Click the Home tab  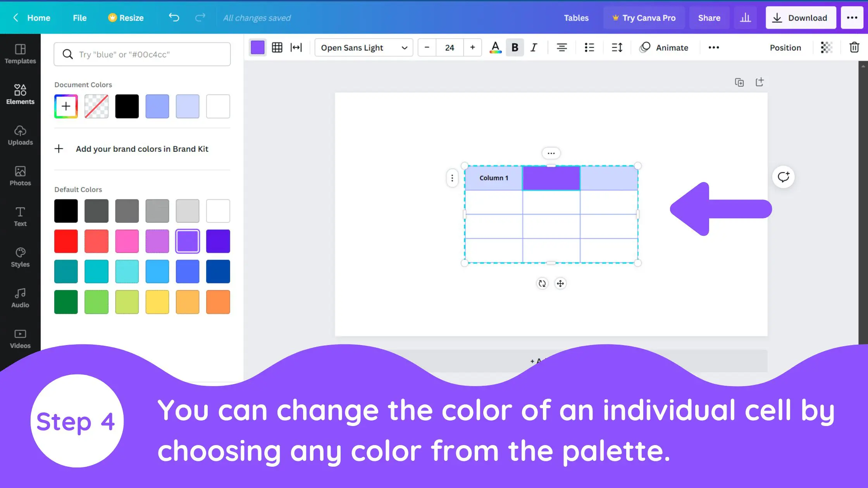(x=38, y=18)
